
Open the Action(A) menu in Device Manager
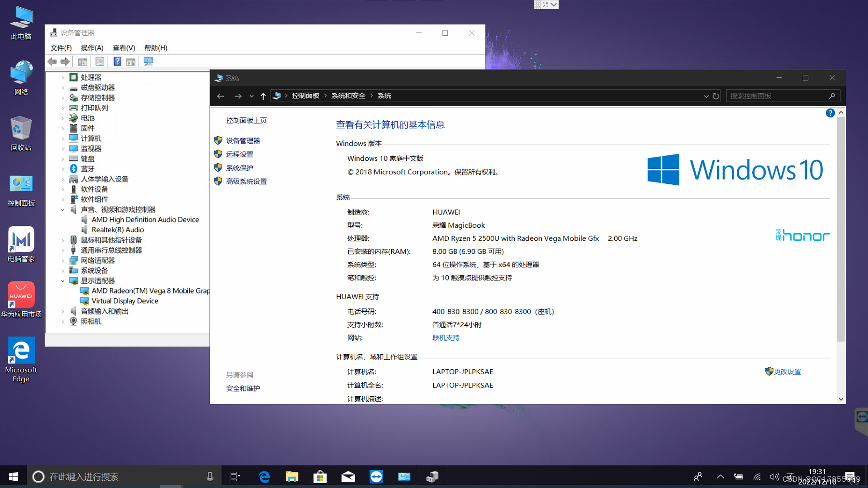[92, 48]
